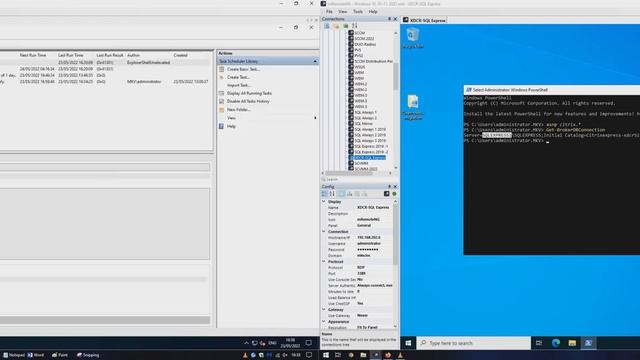Click the properties icon in Config toolbar
Screen dimensions: 640x360
coord(341,193)
